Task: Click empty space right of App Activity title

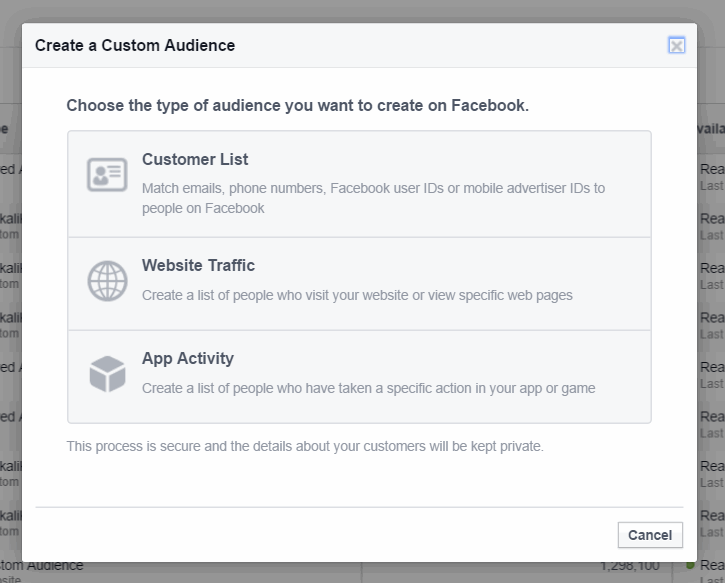Action: (450, 358)
